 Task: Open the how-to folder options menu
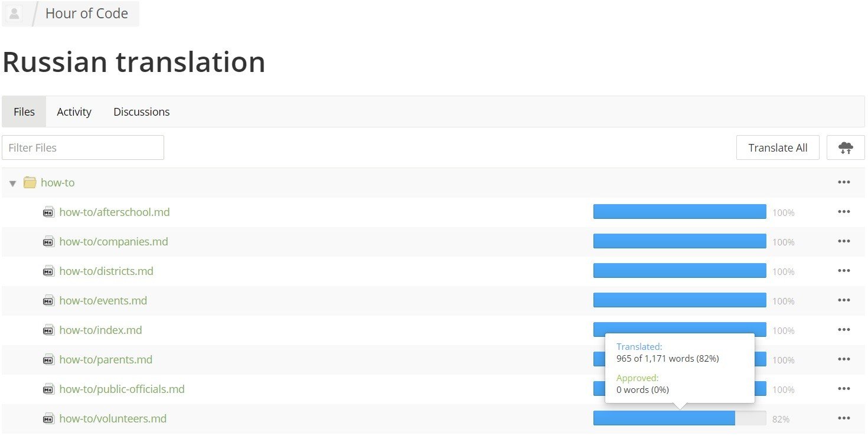click(x=844, y=182)
